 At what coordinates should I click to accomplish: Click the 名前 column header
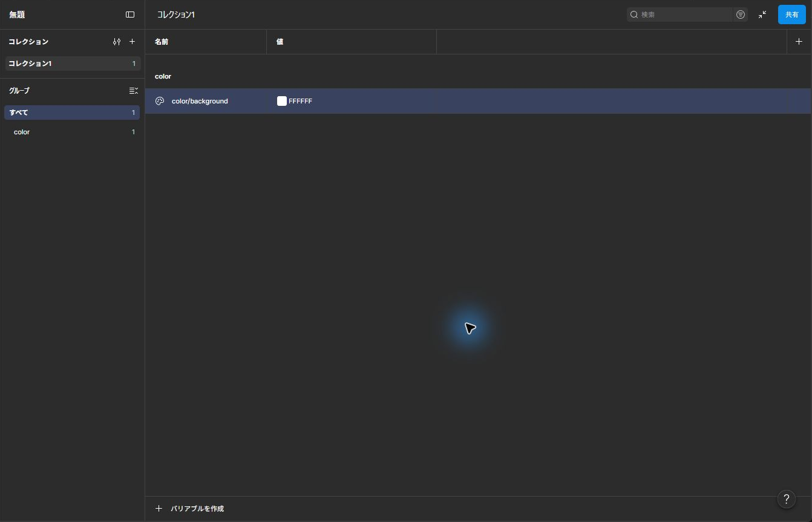point(162,42)
